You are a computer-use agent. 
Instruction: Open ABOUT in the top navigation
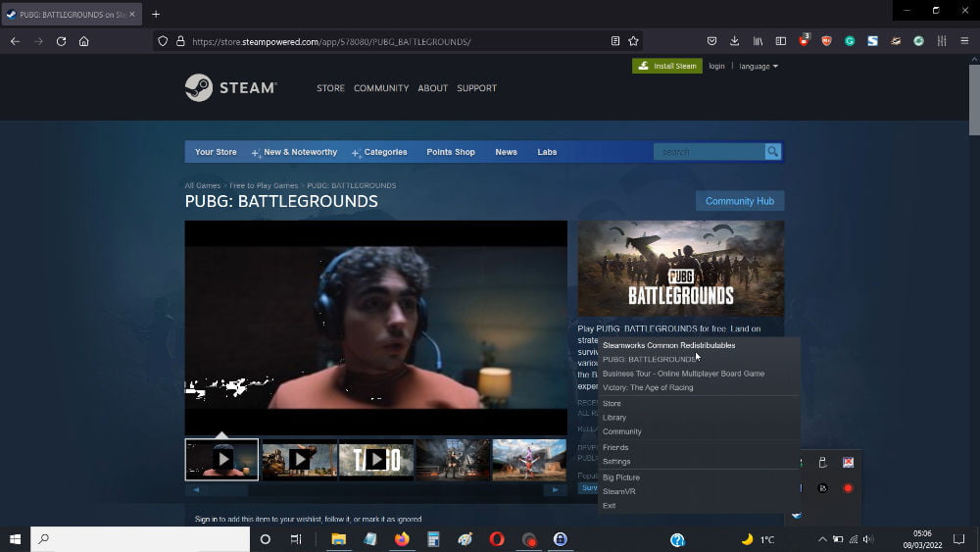pyautogui.click(x=432, y=88)
